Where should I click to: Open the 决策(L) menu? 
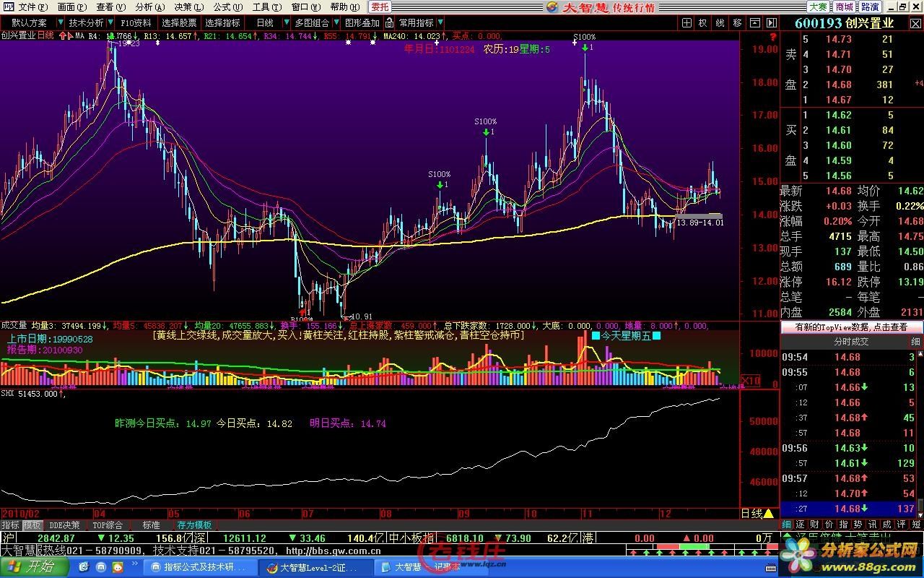(188, 7)
